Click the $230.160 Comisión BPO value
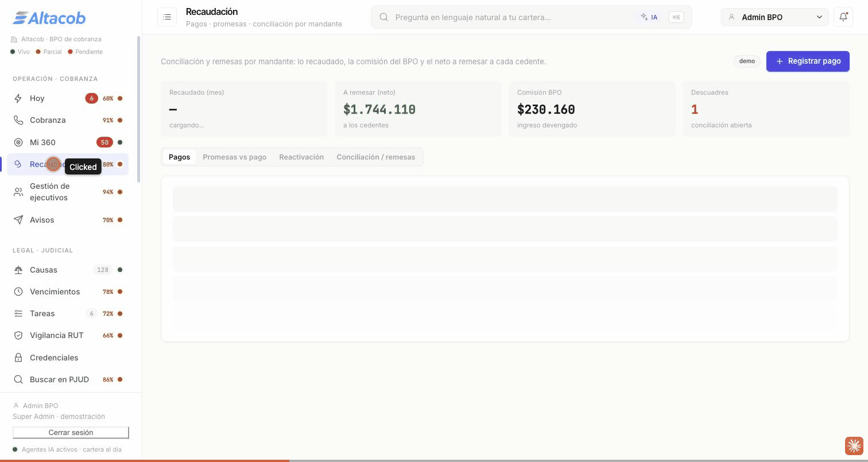The height and width of the screenshot is (462, 868). click(x=546, y=109)
